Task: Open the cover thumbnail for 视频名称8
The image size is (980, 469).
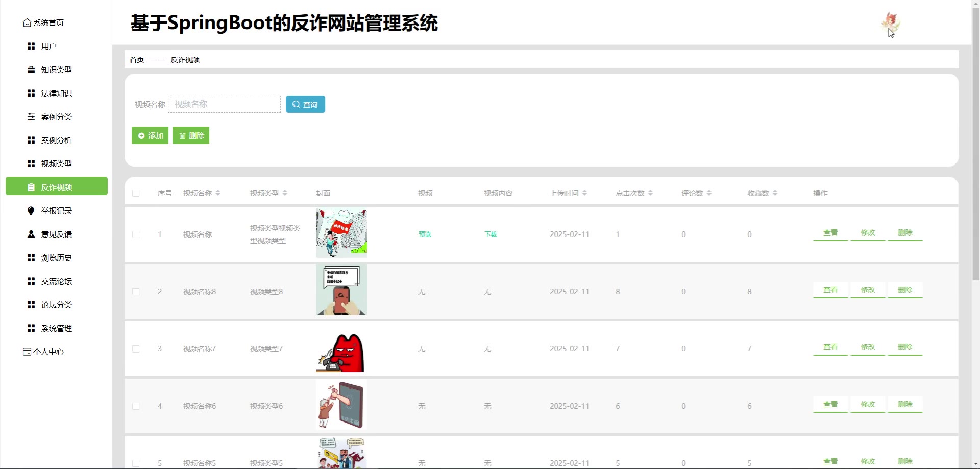Action: pyautogui.click(x=341, y=290)
